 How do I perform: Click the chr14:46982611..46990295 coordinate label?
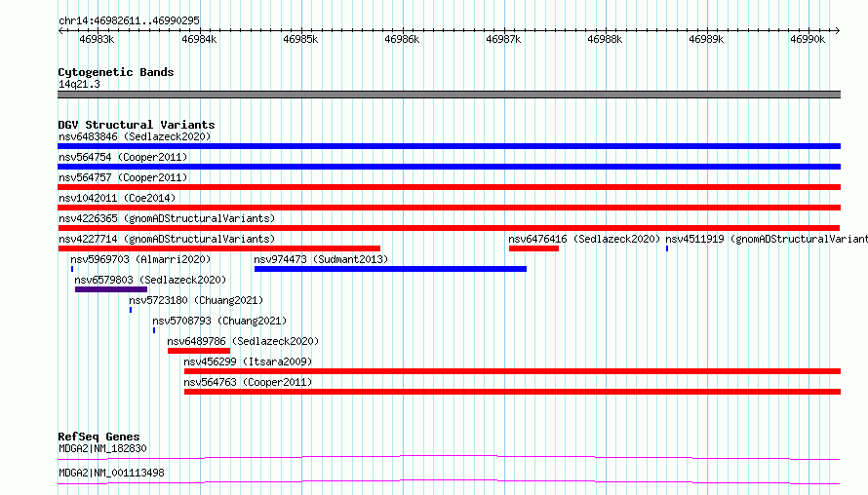tap(129, 20)
